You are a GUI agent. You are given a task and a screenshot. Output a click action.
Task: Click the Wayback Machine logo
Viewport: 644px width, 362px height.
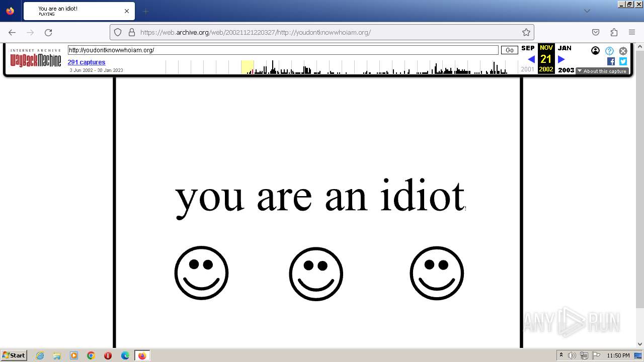(35, 58)
